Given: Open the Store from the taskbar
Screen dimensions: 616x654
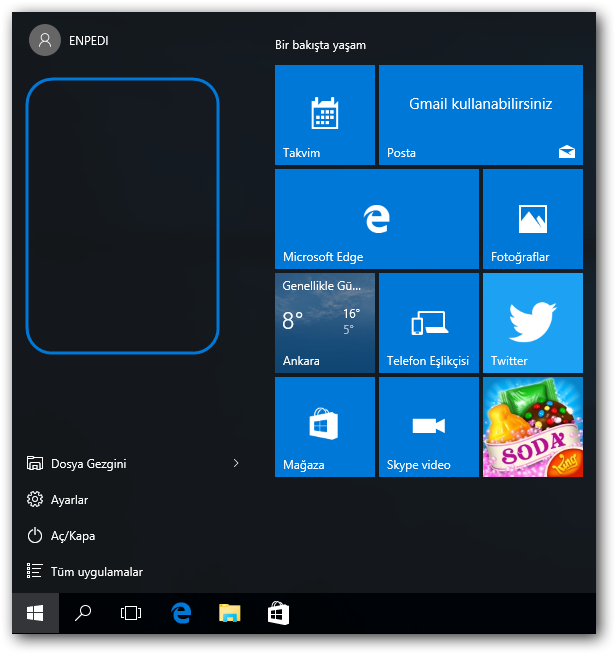Looking at the screenshot, I should (x=278, y=613).
